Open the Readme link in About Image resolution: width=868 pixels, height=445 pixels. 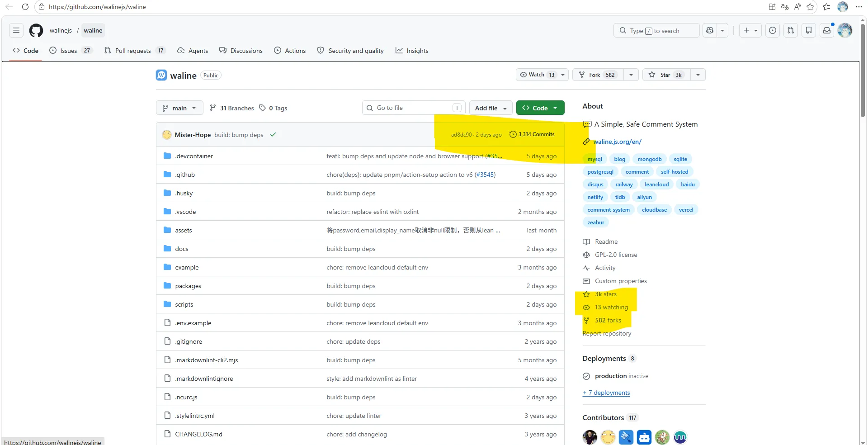pyautogui.click(x=606, y=241)
